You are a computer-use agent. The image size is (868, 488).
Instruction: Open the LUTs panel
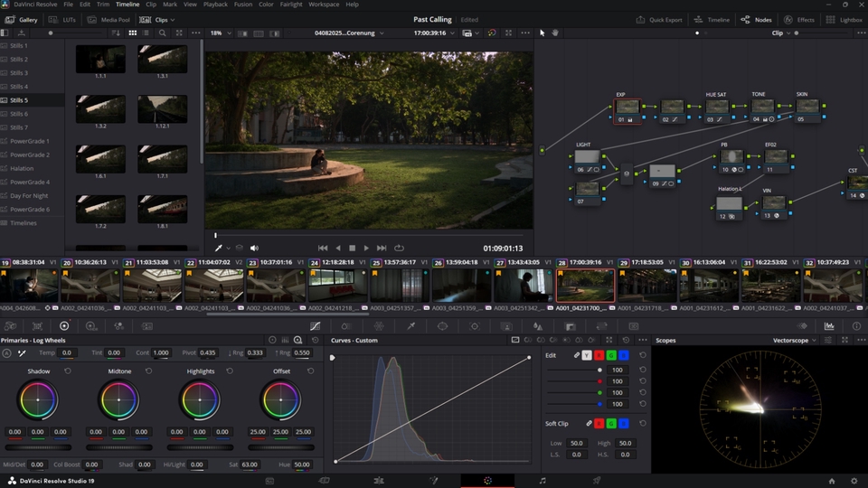tap(62, 19)
